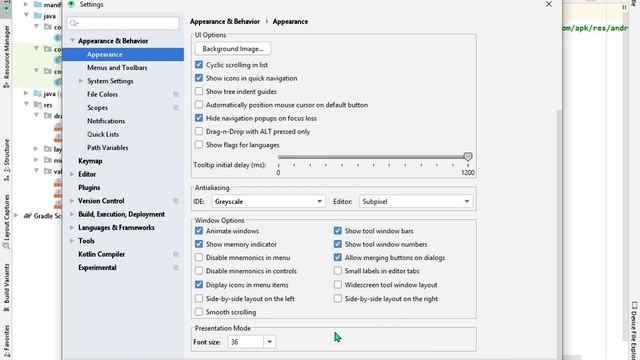Open the IDE antialiasing Greyscale dropdown
The image size is (640, 360).
[268, 202]
